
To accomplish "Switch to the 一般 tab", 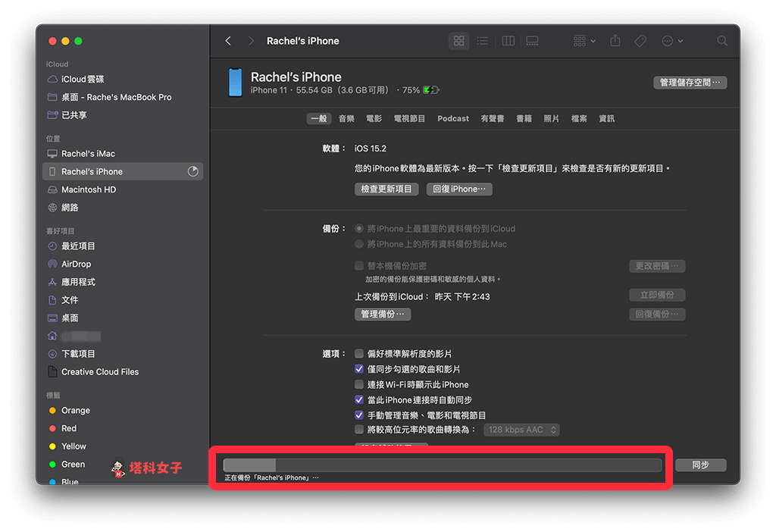I will (x=319, y=118).
